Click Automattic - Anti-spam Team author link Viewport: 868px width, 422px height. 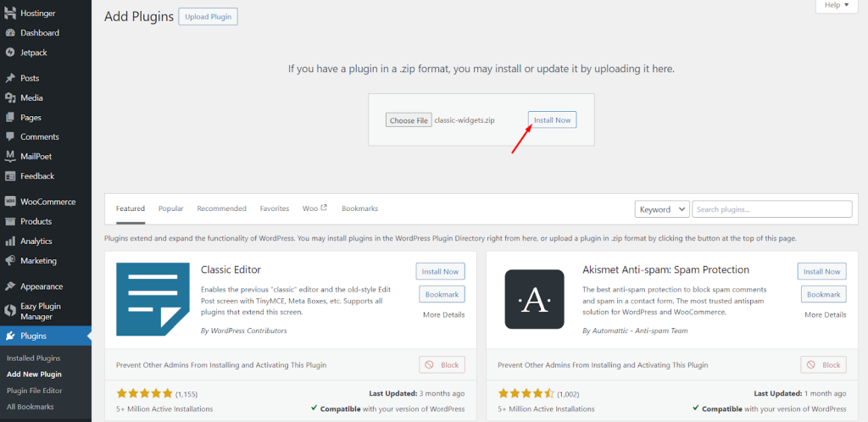(639, 330)
